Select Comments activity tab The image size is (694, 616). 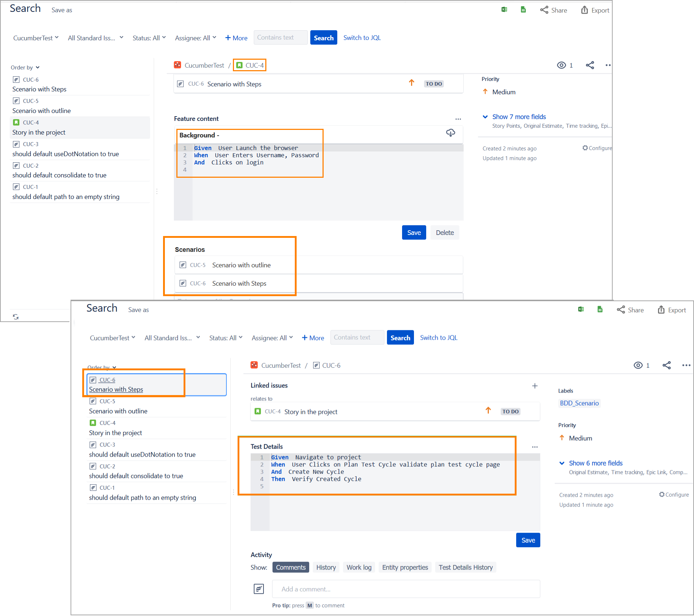291,567
